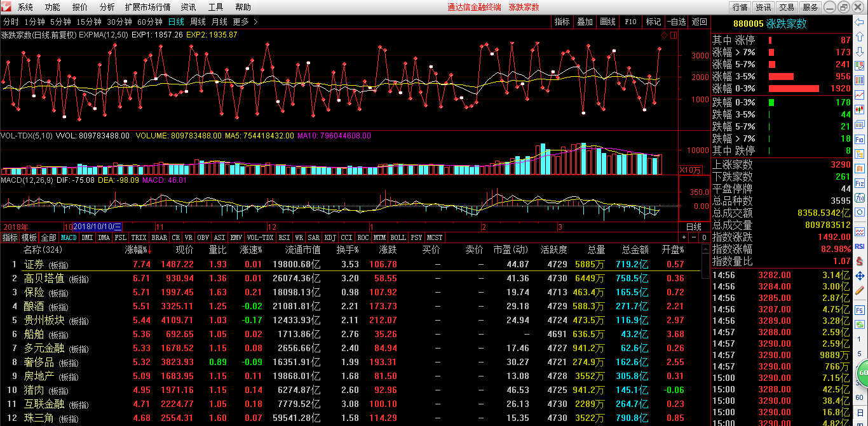The height and width of the screenshot is (426, 868).
Task: Click the 交易 button at top right
Action: (787, 7)
